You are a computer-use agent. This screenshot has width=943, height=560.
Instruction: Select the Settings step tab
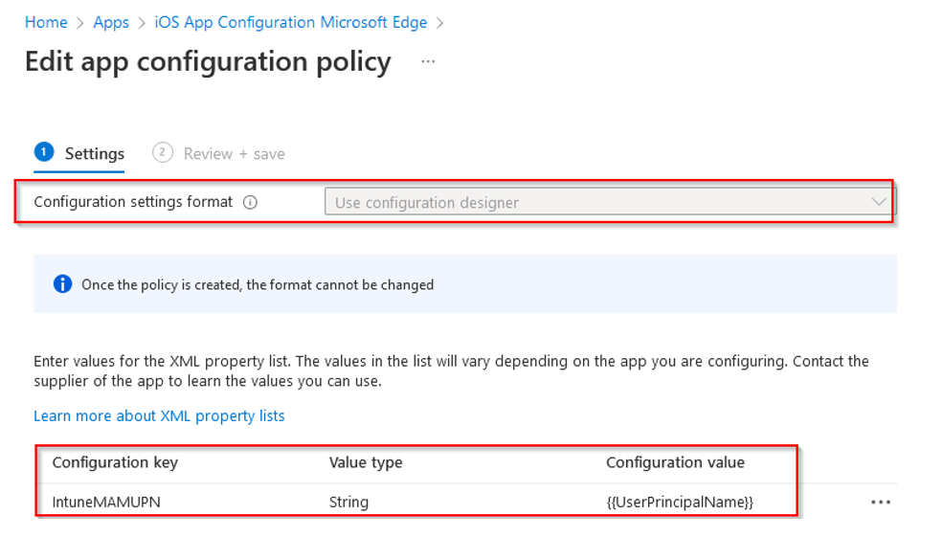[x=94, y=153]
